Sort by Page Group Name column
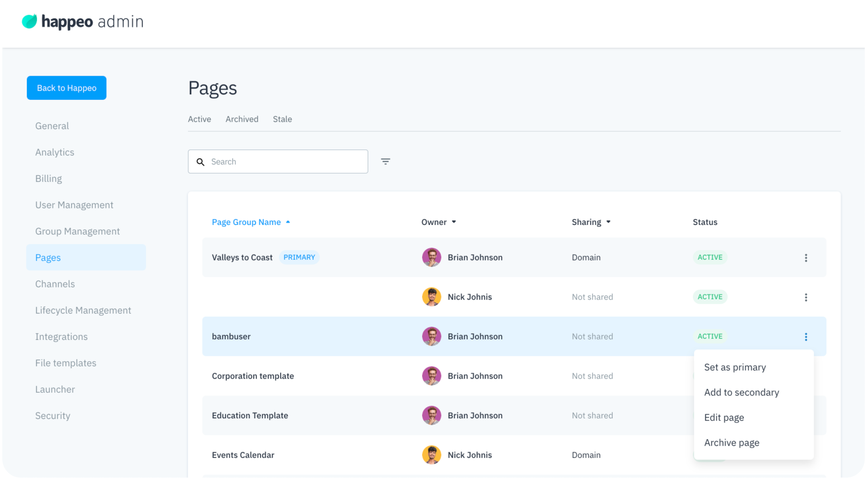This screenshot has height=479, width=868. pos(246,222)
